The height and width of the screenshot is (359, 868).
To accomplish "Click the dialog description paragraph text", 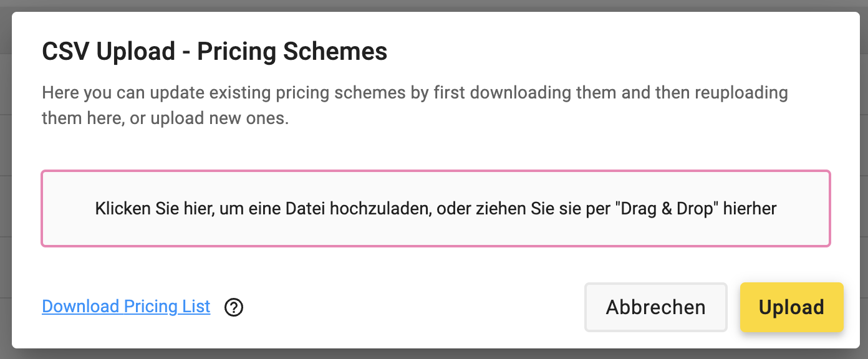I will (x=415, y=105).
